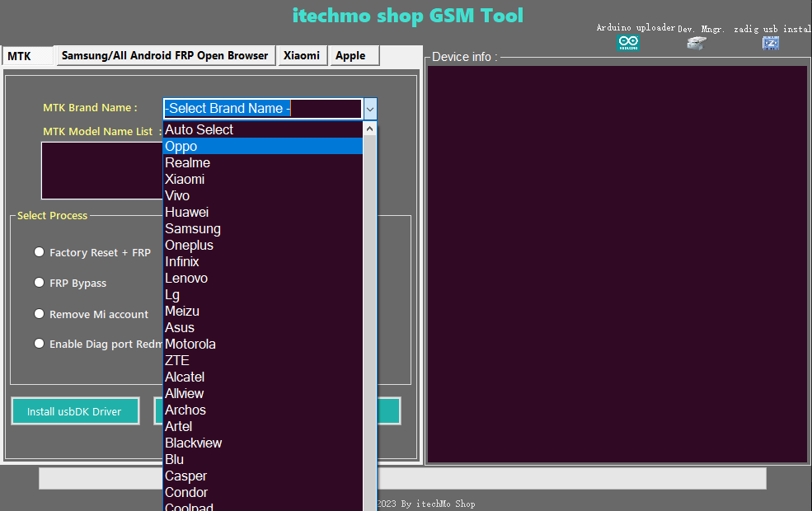Open the Apple tab

(x=354, y=56)
